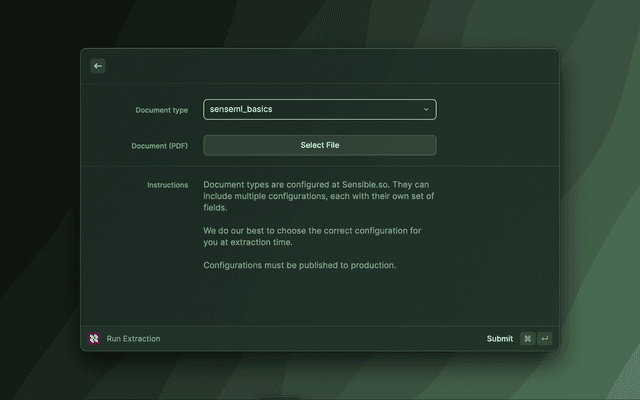The width and height of the screenshot is (640, 400).
Task: Click the Sensible logo icon beside Run Extraction
Action: pos(94,339)
